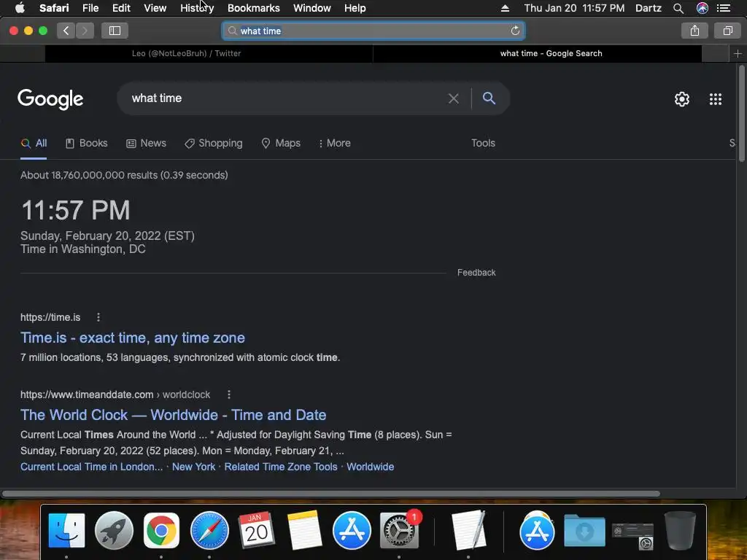This screenshot has width=747, height=560.
Task: Click the 'Time in Washington, DC' text
Action: tap(83, 249)
